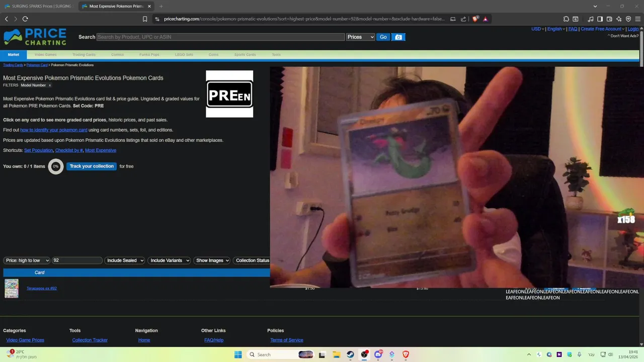Open Task View on the taskbar
The image size is (644, 362).
[322, 354]
